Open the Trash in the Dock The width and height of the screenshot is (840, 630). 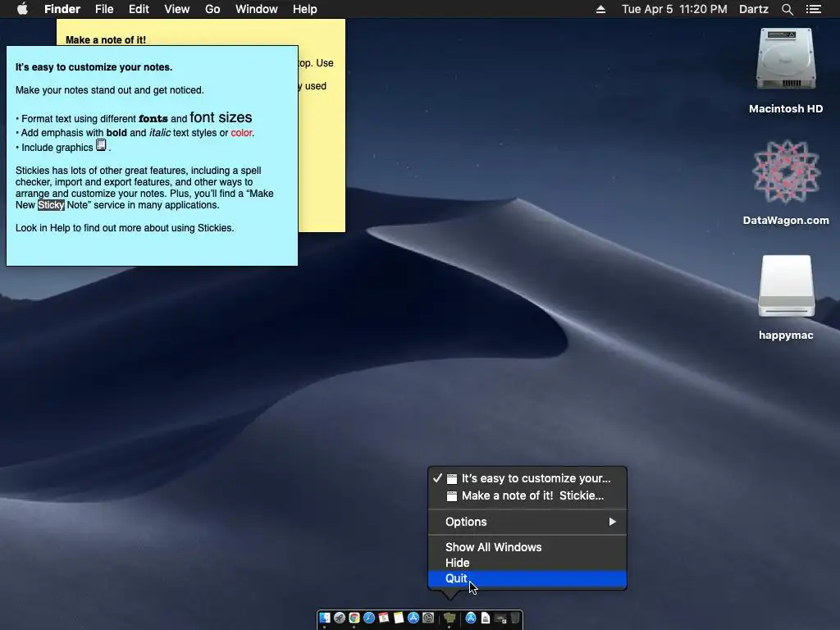[515, 619]
